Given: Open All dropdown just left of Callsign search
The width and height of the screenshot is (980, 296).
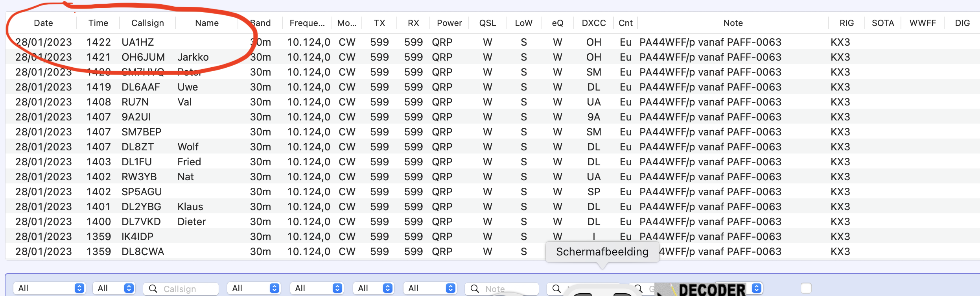Looking at the screenshot, I should [x=114, y=288].
